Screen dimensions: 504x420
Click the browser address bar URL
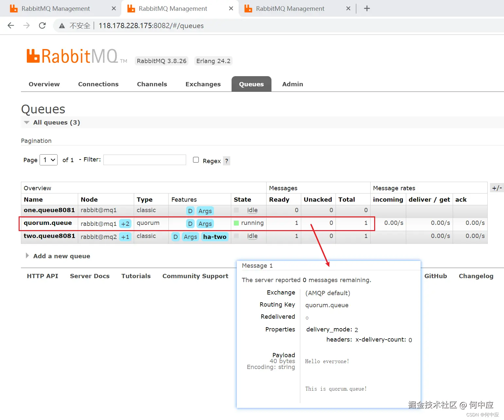click(151, 26)
